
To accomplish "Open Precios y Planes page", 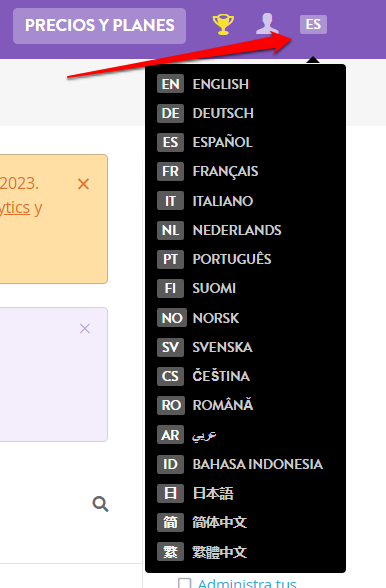I will pos(99,26).
